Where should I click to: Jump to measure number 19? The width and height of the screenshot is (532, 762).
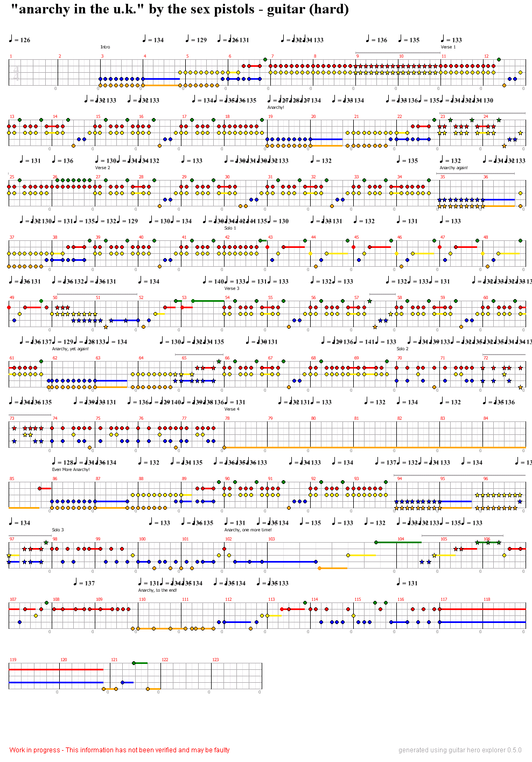(270, 116)
